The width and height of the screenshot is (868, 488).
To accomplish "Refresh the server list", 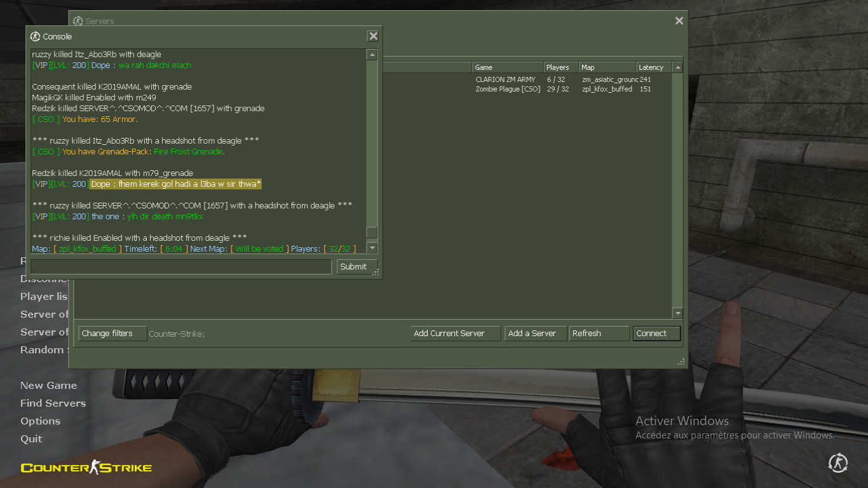I will point(599,334).
